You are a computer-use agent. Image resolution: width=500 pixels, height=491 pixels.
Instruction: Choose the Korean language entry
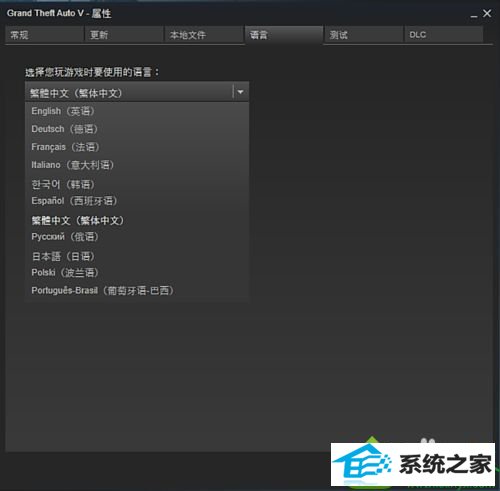coord(137,184)
